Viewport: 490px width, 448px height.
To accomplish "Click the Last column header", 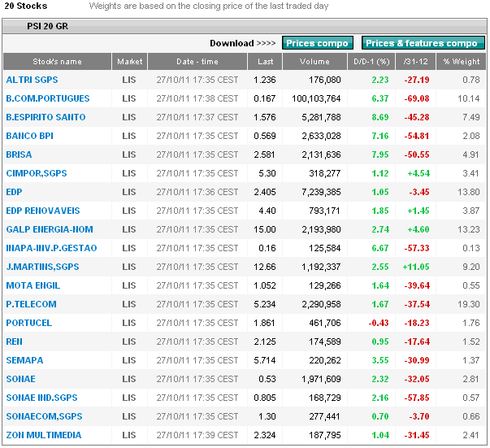I will tap(265, 62).
